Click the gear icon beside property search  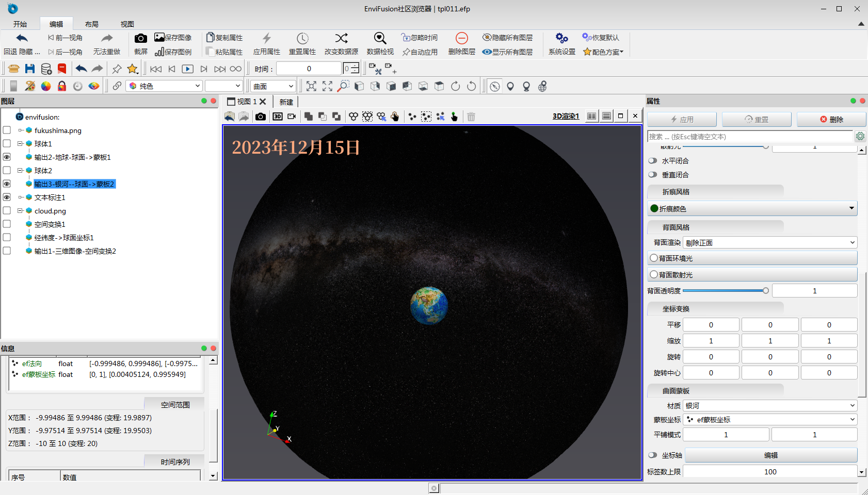tap(860, 136)
